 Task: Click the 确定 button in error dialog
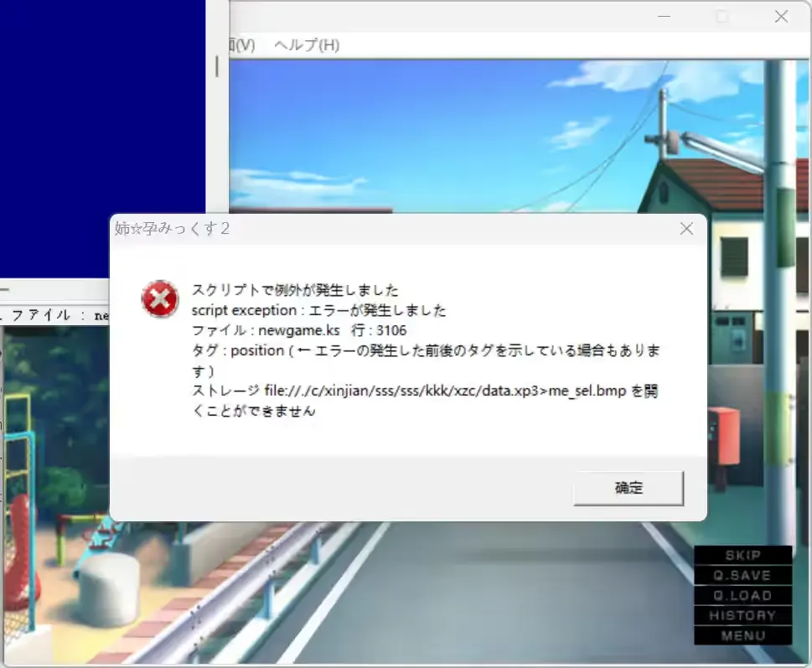coord(628,488)
